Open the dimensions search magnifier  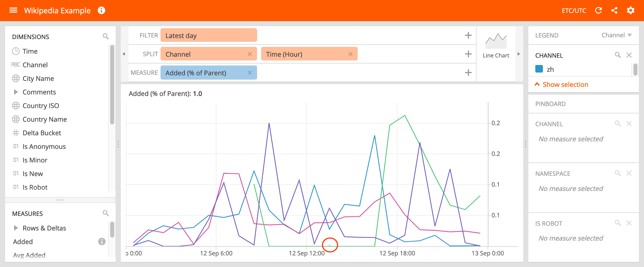pyautogui.click(x=106, y=36)
